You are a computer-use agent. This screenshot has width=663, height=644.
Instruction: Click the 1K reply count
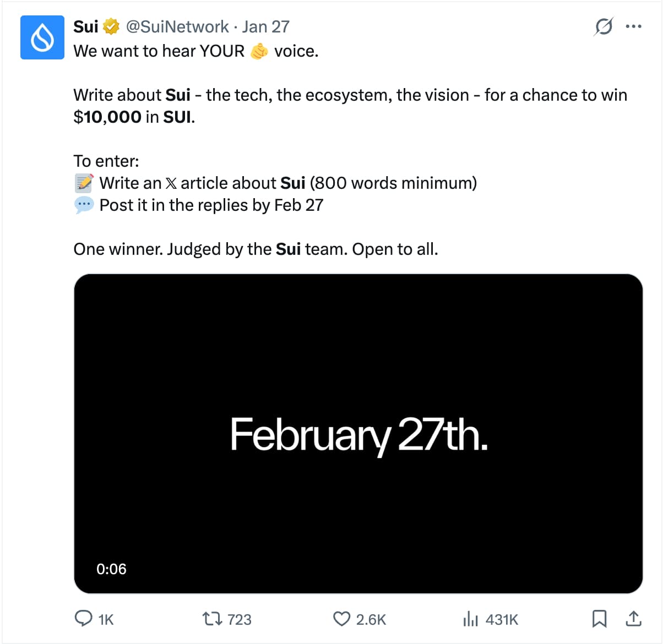[105, 619]
